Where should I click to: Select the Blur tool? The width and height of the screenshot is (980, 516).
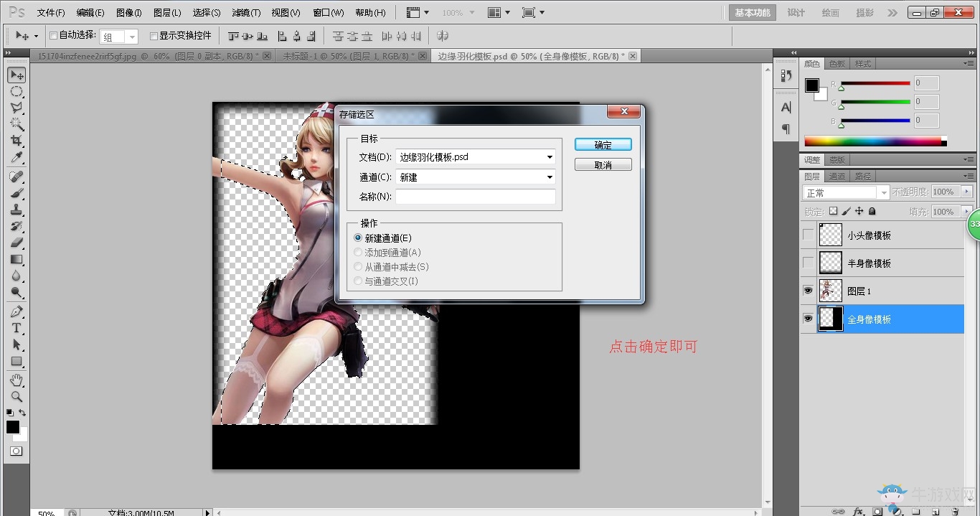[17, 276]
